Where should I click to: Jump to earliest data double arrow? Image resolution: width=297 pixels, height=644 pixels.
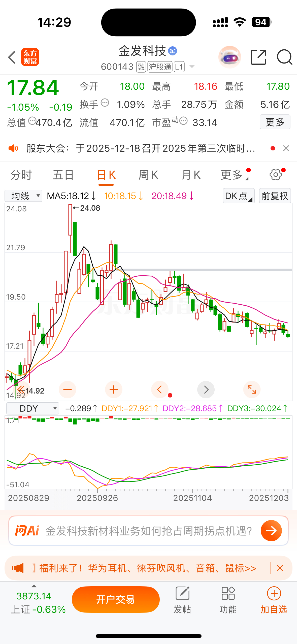pyautogui.click(x=21, y=390)
